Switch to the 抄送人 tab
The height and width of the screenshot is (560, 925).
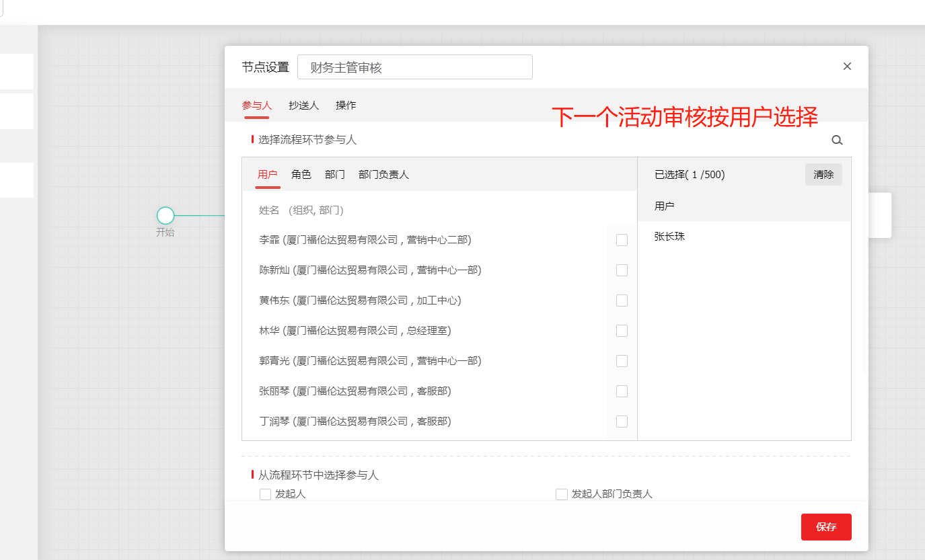(303, 106)
